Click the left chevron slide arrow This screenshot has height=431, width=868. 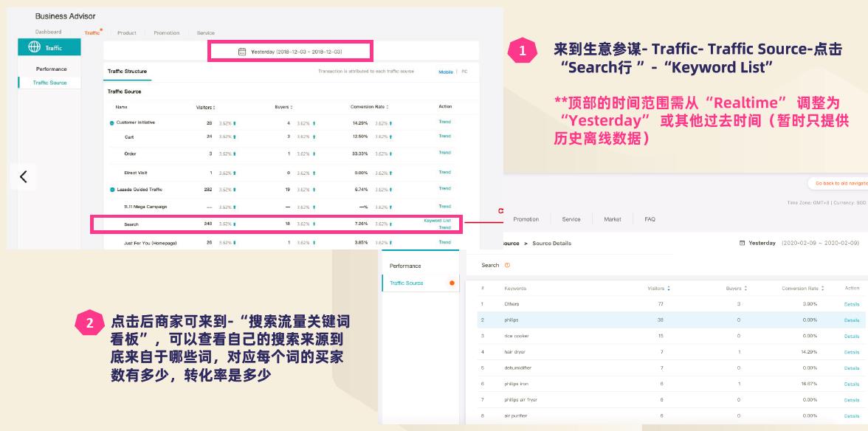tap(24, 176)
